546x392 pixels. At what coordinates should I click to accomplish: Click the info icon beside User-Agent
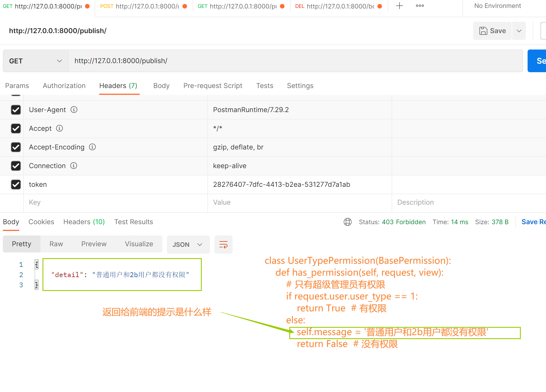74,110
